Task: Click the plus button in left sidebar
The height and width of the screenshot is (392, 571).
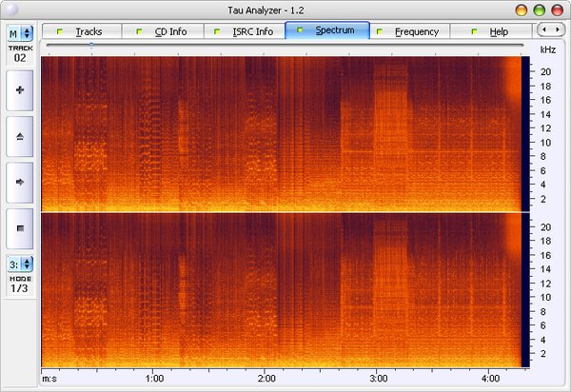Action: (x=20, y=90)
